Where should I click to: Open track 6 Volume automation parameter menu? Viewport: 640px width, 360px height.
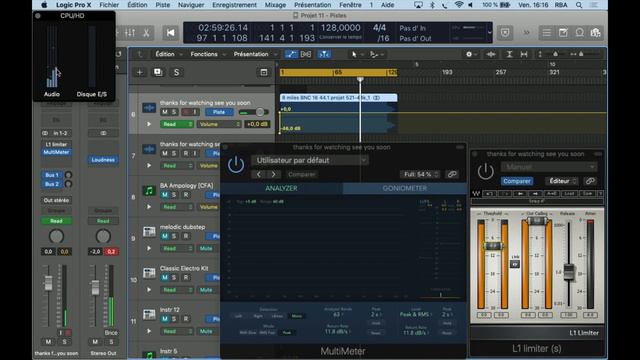point(219,124)
